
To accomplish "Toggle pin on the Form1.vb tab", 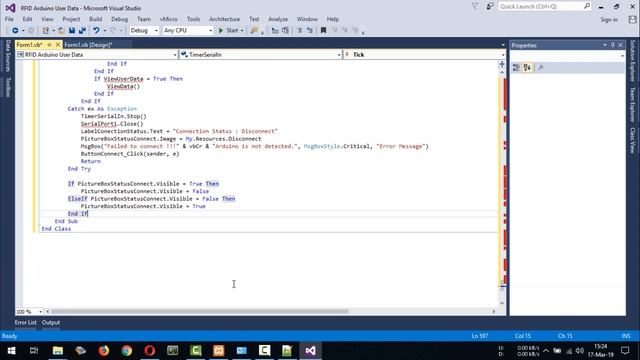I will pyautogui.click(x=49, y=45).
